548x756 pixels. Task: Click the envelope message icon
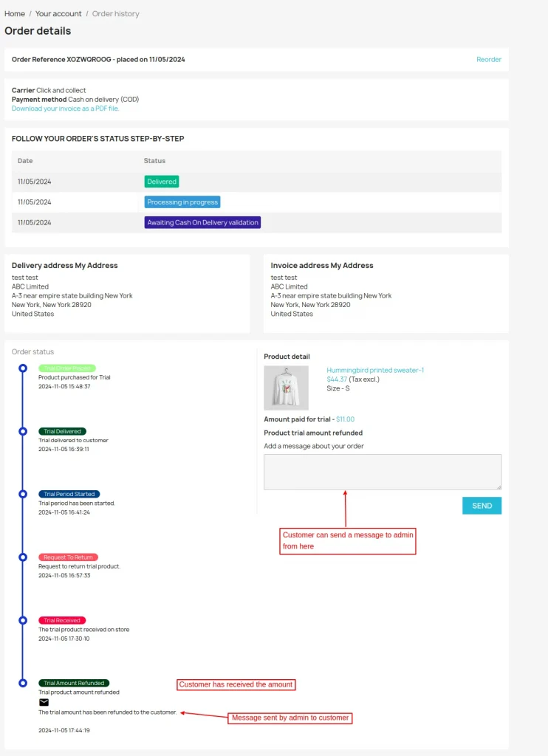click(x=44, y=702)
